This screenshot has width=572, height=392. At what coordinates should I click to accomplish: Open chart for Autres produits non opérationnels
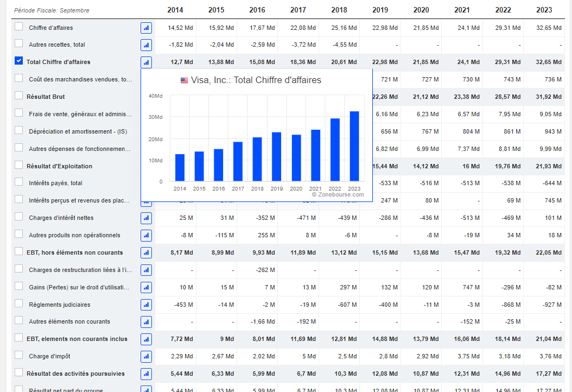[146, 236]
